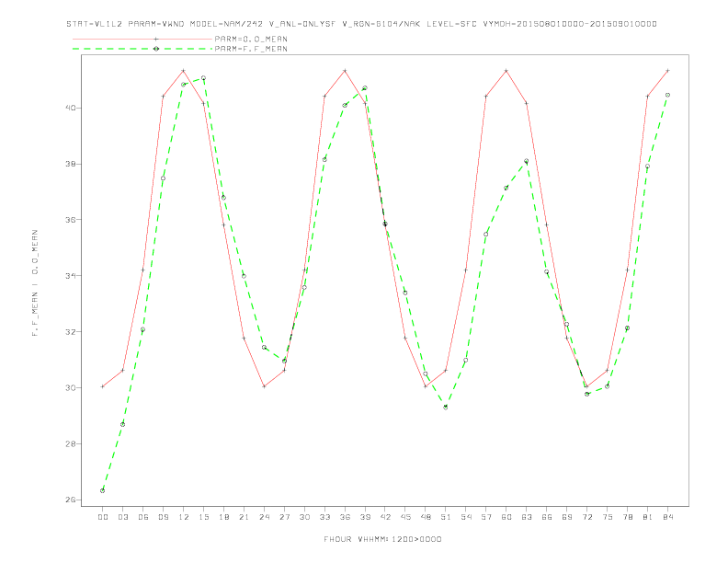This screenshot has height=563, width=728.
Task: Click the x-axis forecast hour label 69
Action: 567,517
